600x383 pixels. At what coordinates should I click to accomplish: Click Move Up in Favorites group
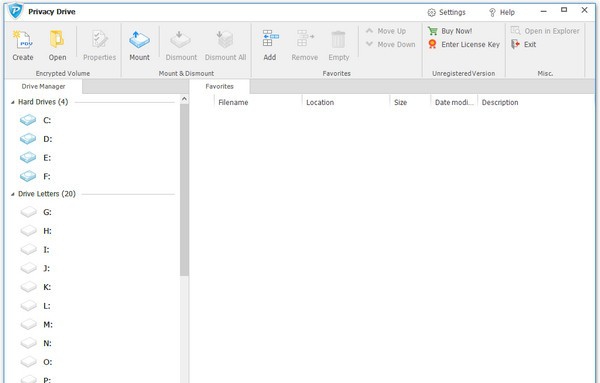pyautogui.click(x=386, y=31)
